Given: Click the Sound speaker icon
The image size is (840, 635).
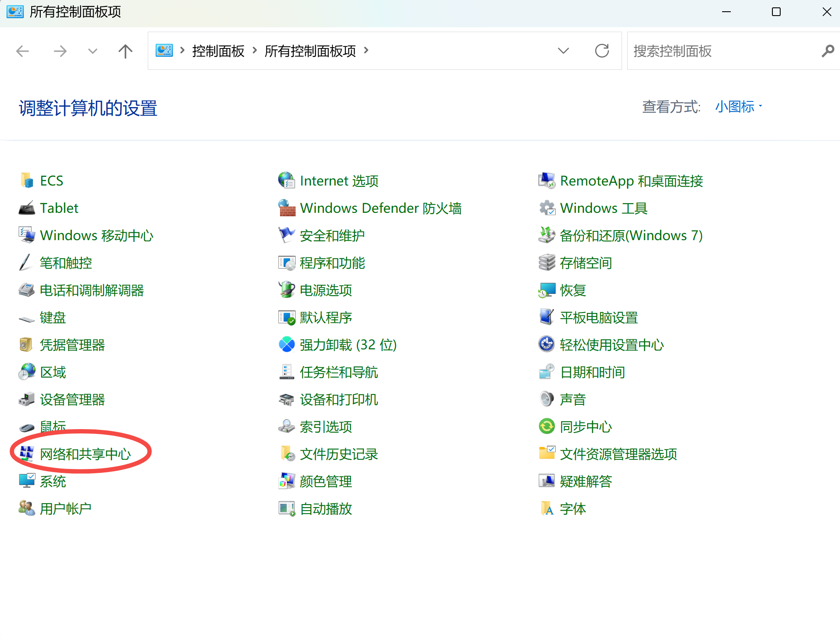Looking at the screenshot, I should 547,399.
